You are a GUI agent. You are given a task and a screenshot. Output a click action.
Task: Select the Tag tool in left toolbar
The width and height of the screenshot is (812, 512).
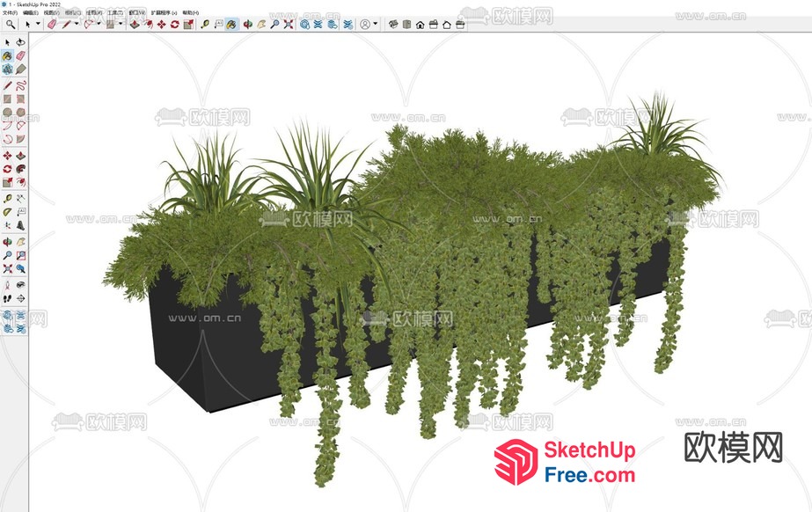(x=21, y=69)
